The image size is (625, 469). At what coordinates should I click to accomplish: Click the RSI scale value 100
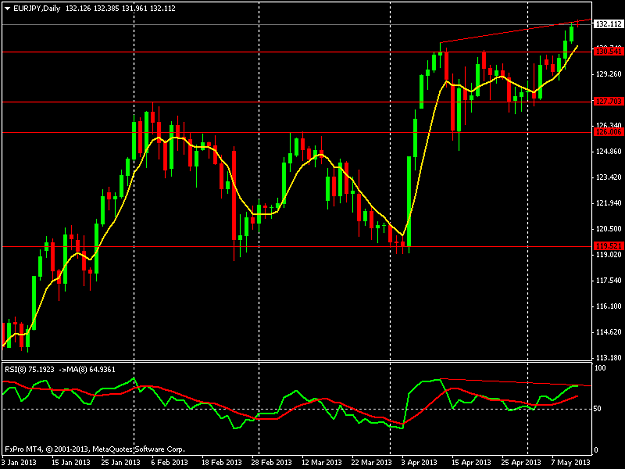tap(600, 367)
